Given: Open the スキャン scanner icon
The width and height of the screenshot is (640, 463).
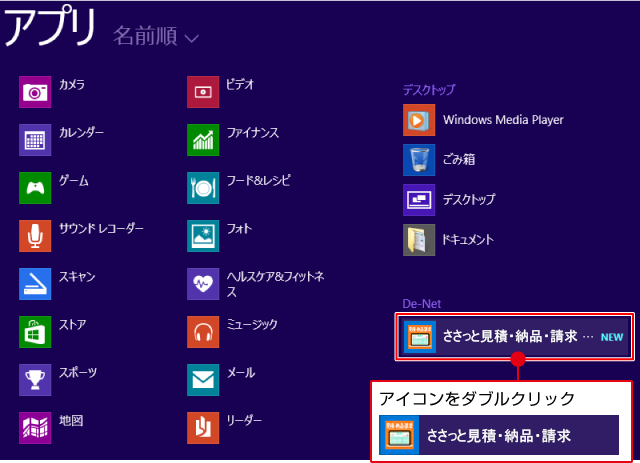Looking at the screenshot, I should [x=35, y=284].
